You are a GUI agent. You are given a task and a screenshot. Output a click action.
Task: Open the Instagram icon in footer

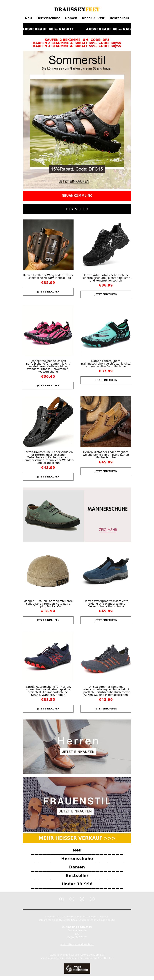point(82,898)
